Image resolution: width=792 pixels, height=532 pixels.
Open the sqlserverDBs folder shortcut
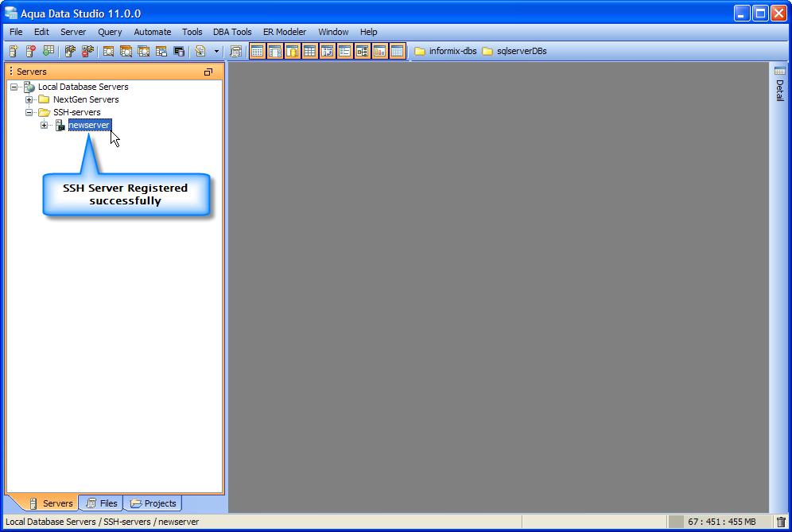point(514,51)
